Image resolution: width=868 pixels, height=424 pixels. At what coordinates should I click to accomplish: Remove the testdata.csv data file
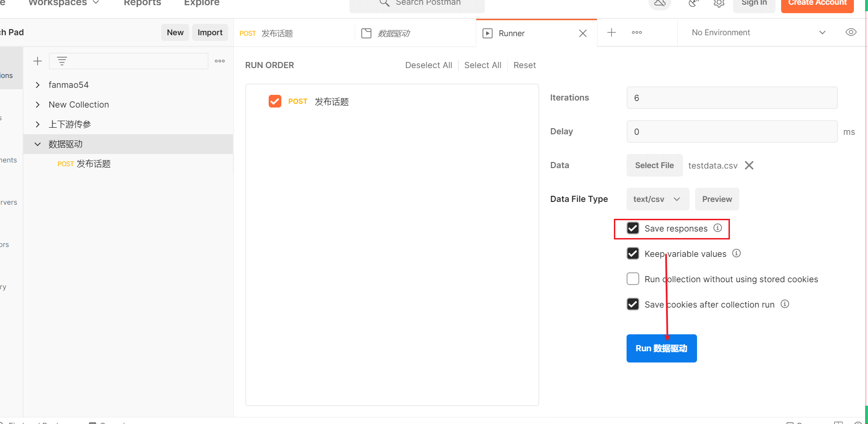tap(749, 165)
